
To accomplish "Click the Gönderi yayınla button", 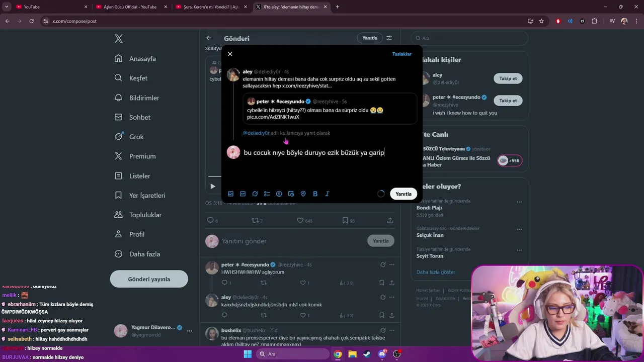I will (x=149, y=279).
